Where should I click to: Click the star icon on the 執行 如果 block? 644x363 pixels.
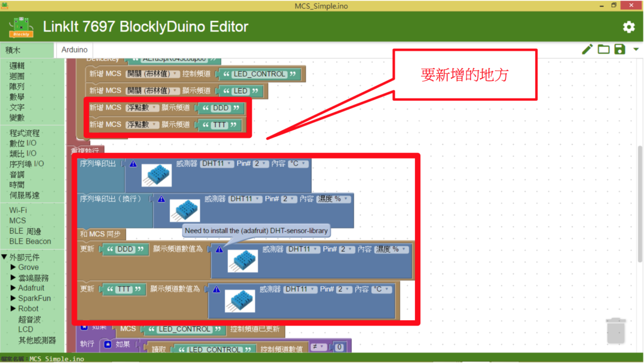[107, 344]
